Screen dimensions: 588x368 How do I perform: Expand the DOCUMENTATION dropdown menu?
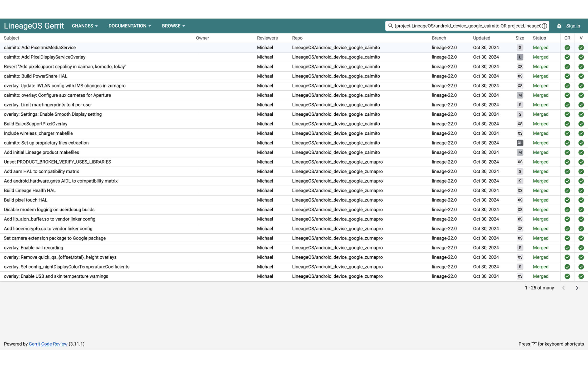click(130, 26)
